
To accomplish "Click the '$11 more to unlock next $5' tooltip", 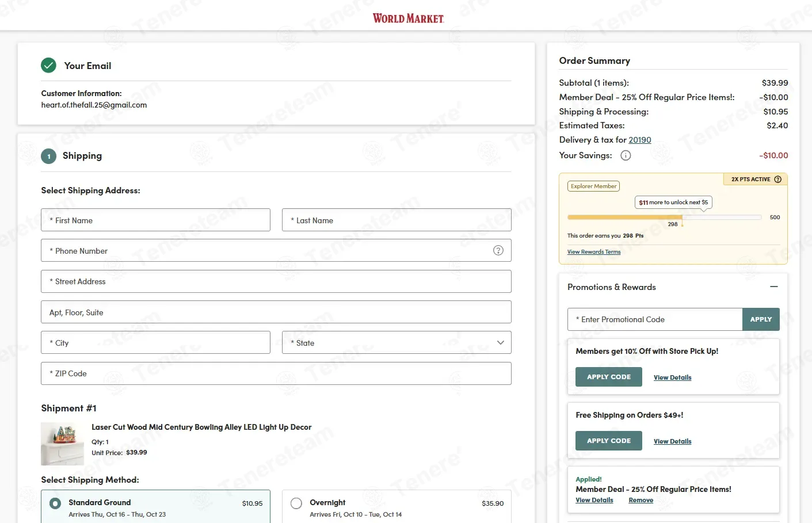I will point(673,202).
